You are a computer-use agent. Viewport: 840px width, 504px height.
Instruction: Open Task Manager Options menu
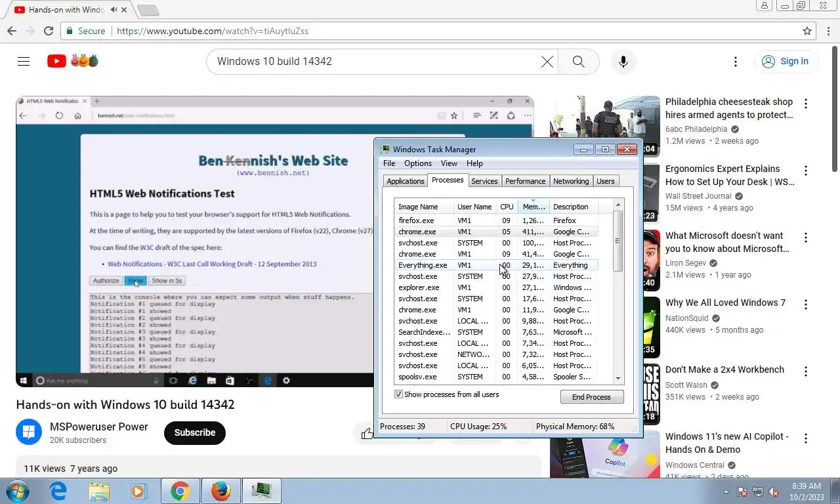[418, 163]
